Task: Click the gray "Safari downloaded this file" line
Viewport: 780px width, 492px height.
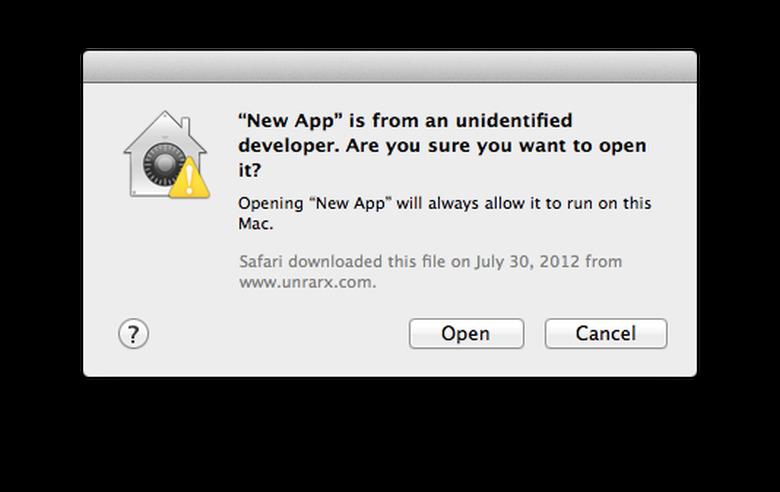Action: (430, 261)
